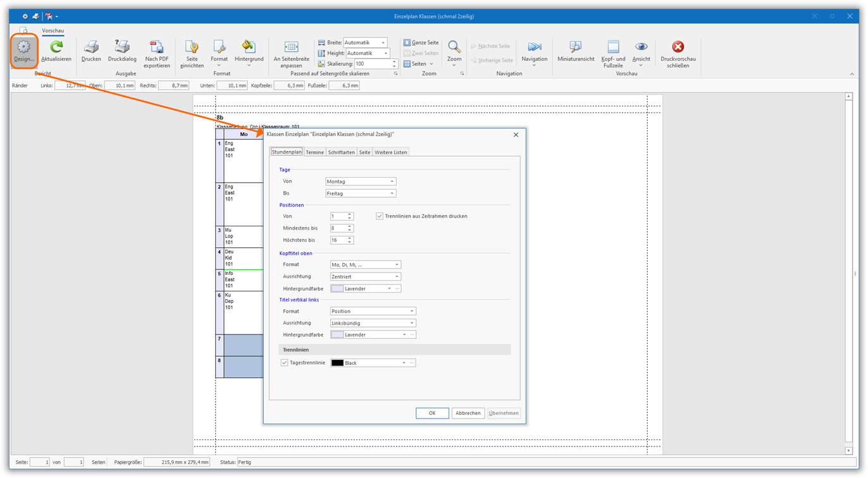Click the black Tagestrennlinie color swatch
This screenshot has height=478, width=868.
(338, 363)
